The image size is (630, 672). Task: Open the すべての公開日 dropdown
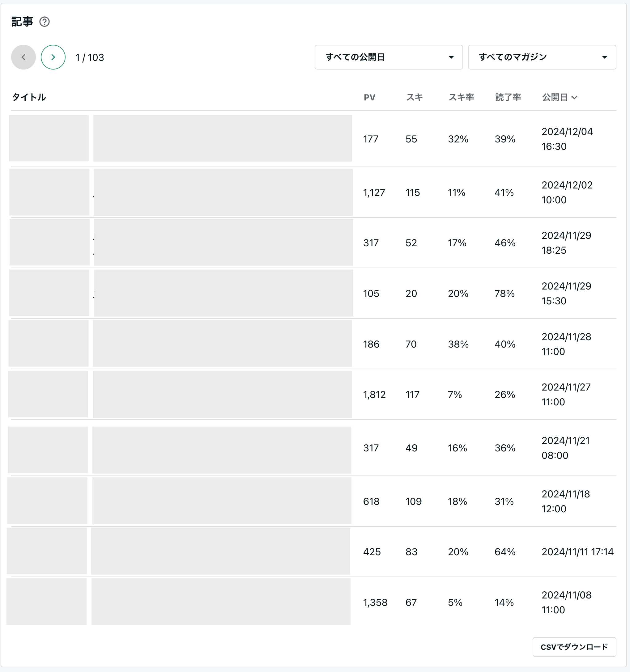(x=389, y=57)
